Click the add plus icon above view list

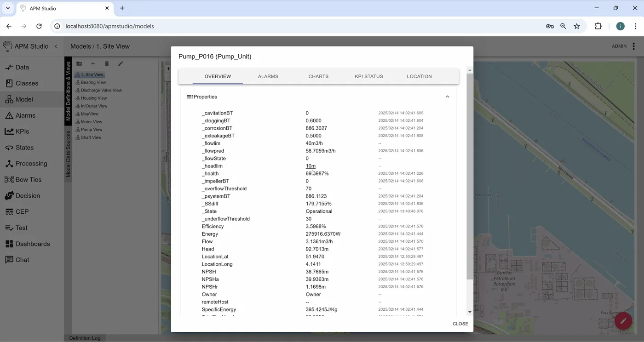(93, 64)
